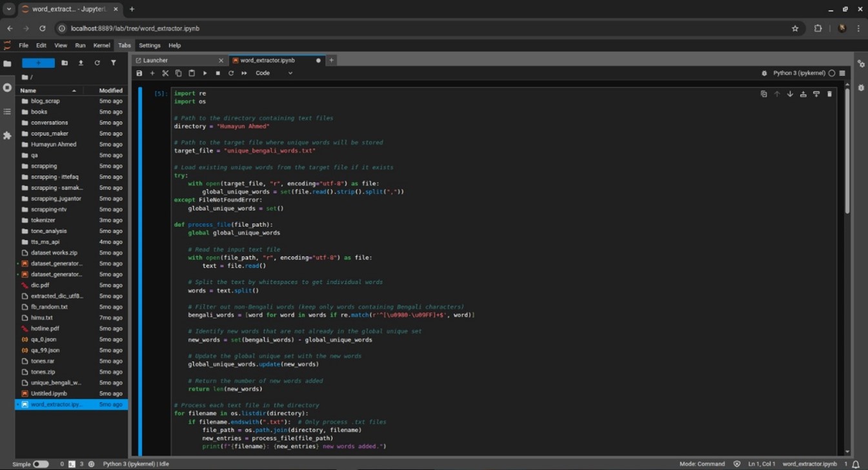The image size is (868, 470).
Task: Click kernel status Python 3 Idle in status bar
Action: [x=136, y=464]
